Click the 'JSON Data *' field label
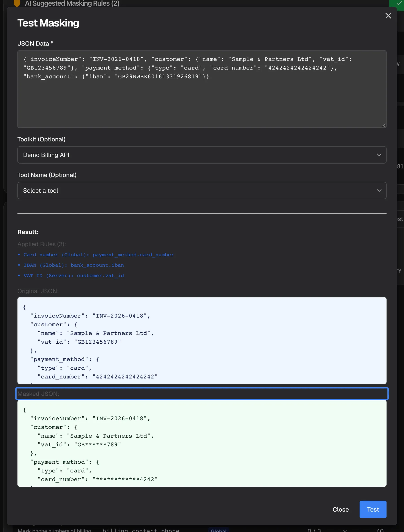Viewport: 404px width, 532px height. 35,44
